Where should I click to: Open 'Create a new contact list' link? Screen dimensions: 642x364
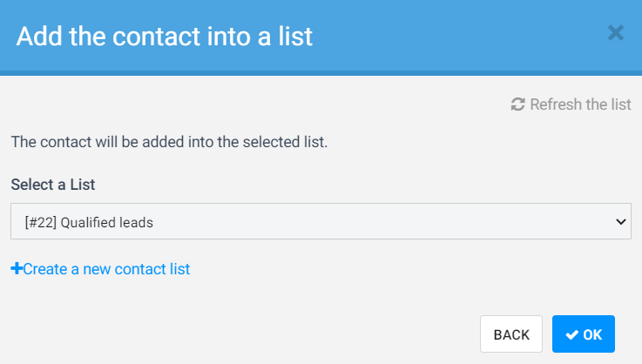(x=106, y=269)
